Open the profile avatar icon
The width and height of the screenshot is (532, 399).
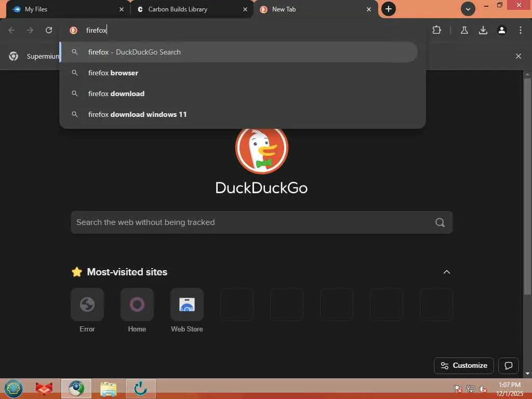point(502,30)
